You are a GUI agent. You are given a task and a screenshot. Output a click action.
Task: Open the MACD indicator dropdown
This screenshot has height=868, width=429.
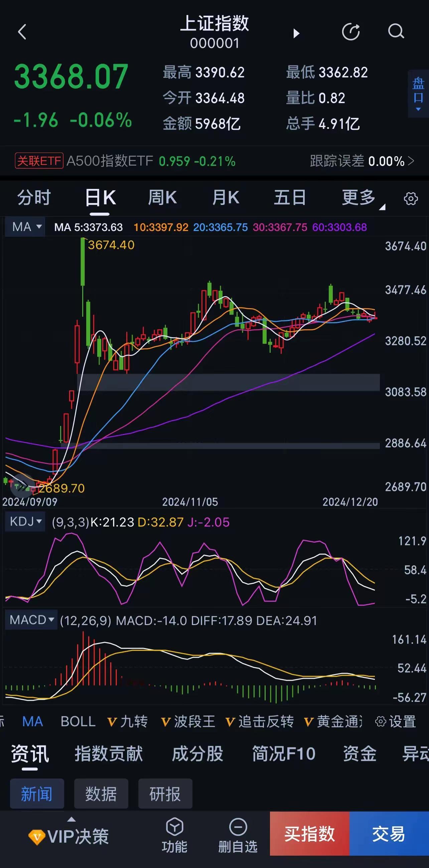click(x=31, y=620)
